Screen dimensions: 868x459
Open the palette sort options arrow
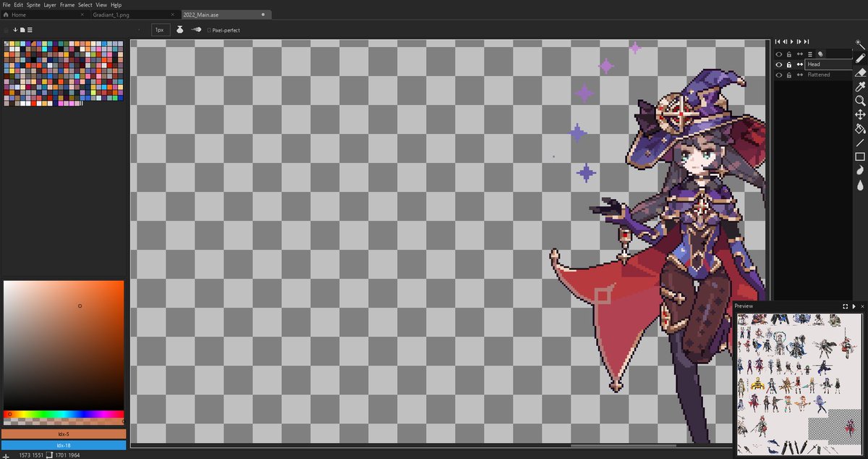tap(14, 30)
